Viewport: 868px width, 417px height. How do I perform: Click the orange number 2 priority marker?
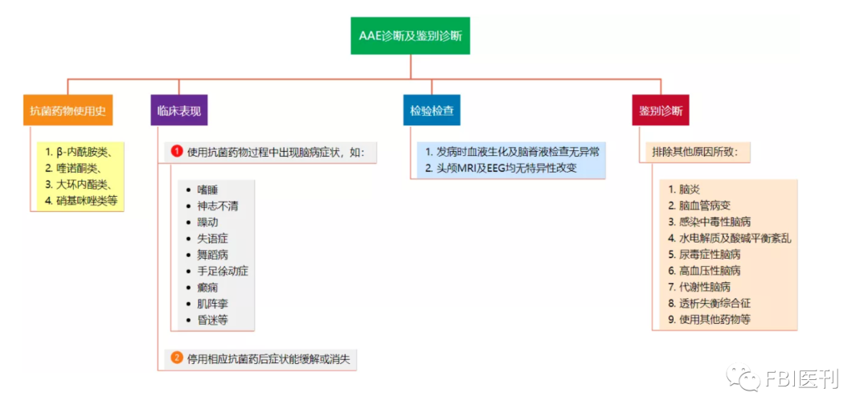177,358
